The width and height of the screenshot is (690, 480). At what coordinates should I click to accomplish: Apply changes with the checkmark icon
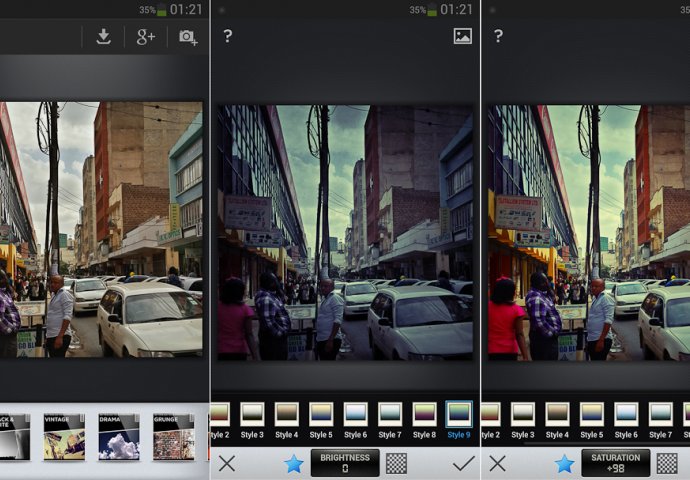tap(462, 463)
